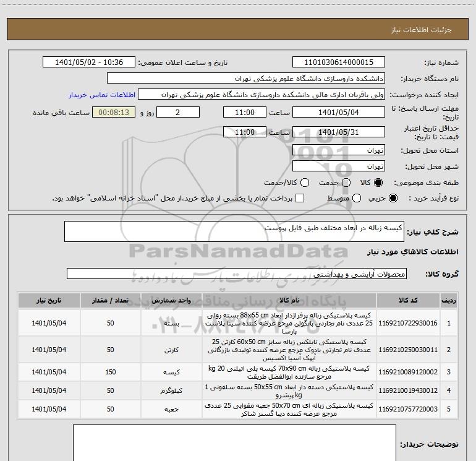Click product code 1169210757720003
Screen dimensions: 476x461
(x=408, y=409)
